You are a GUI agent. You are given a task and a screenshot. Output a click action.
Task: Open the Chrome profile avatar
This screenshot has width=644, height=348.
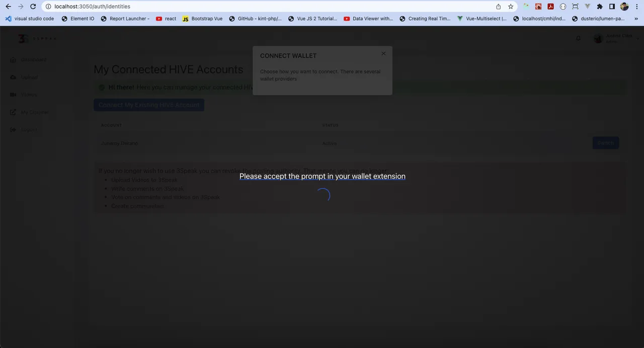coord(624,7)
